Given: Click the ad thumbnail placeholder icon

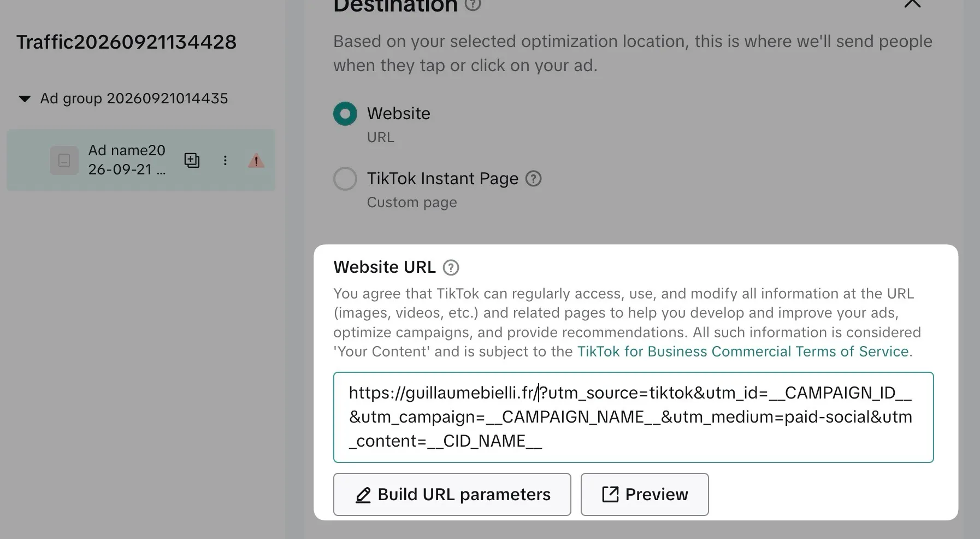Looking at the screenshot, I should pyautogui.click(x=64, y=161).
